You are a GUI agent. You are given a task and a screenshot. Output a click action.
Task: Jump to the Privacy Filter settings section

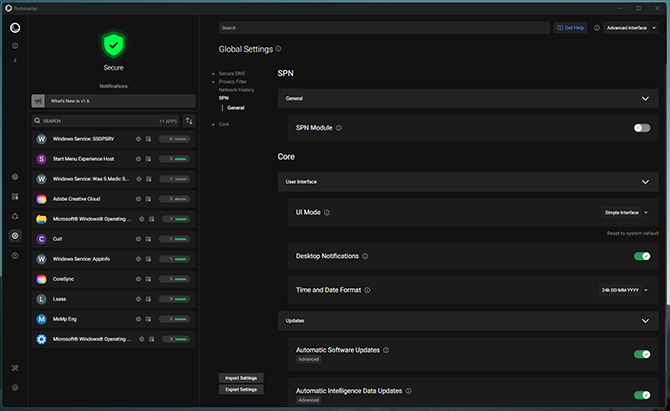click(233, 82)
